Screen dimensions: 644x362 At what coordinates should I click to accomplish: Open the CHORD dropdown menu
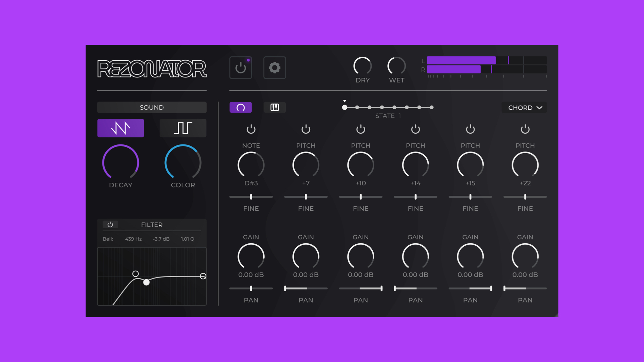(524, 108)
